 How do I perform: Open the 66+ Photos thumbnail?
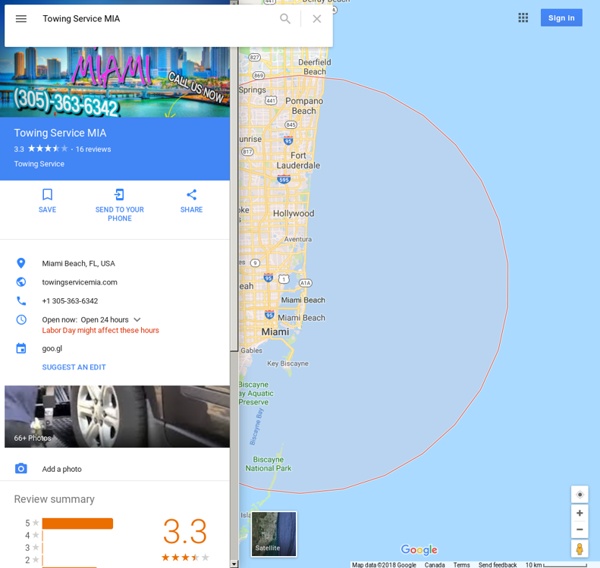tap(117, 416)
